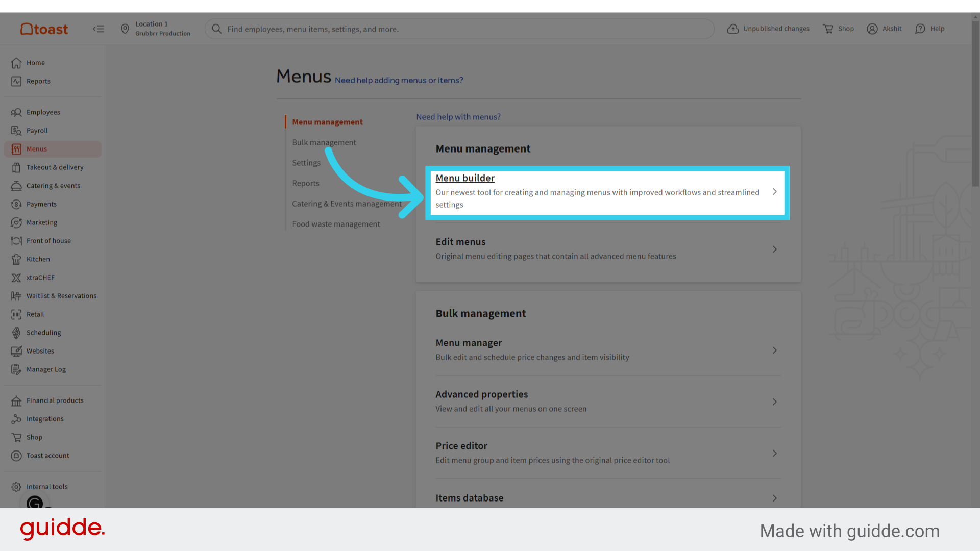Click the Waitlist & Reservations icon
This screenshot has height=551, width=980.
pyautogui.click(x=16, y=296)
